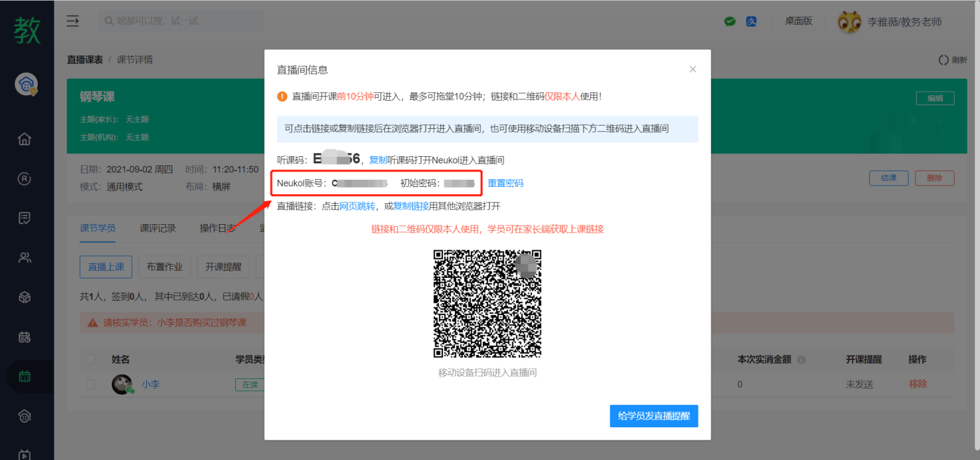Click 复制 to copy the 听课码
Screen dimensions: 980x460
point(378,160)
